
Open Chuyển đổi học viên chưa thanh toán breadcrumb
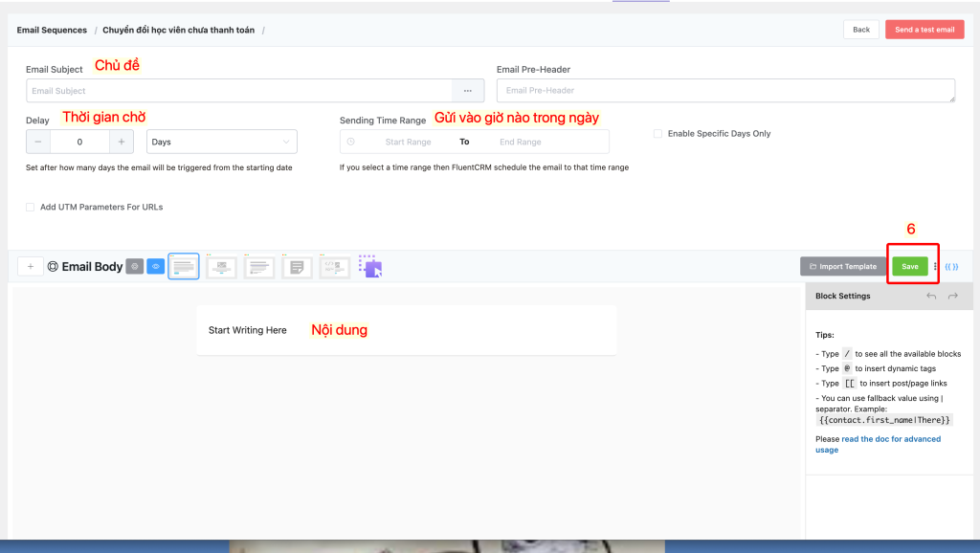[178, 30]
